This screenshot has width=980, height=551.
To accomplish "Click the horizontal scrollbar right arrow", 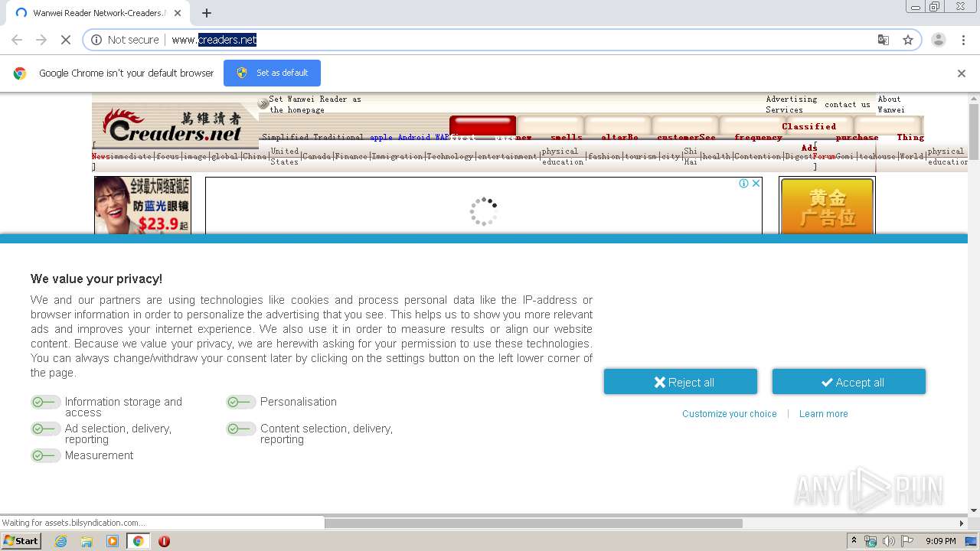I will (962, 523).
